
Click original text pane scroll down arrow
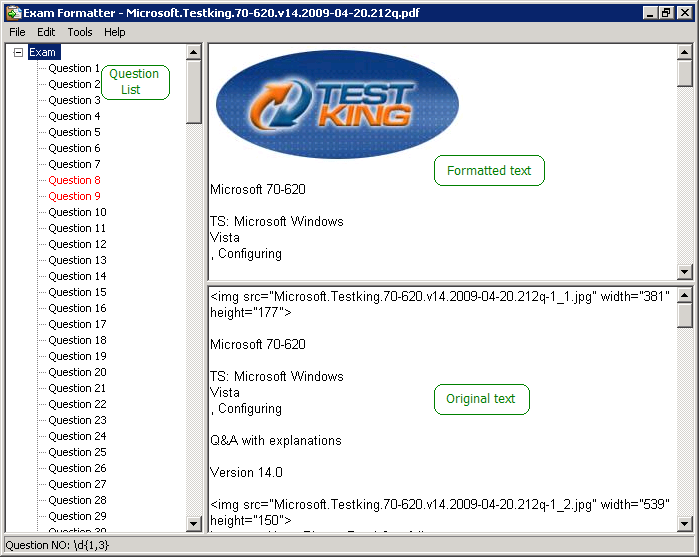[x=684, y=523]
